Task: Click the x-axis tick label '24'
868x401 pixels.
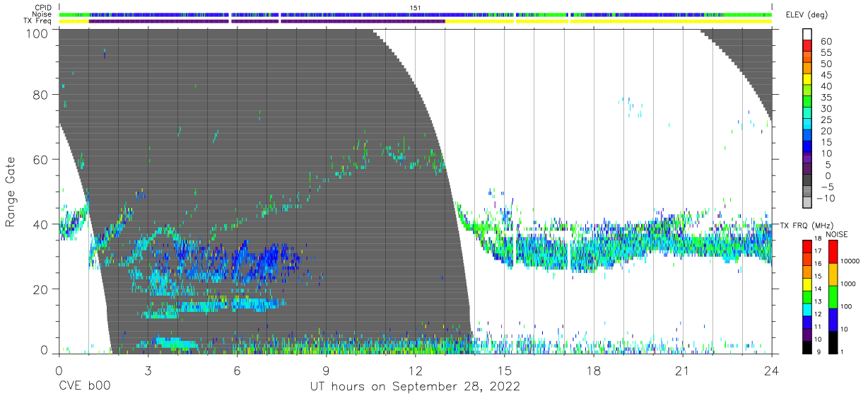Action: pos(772,370)
